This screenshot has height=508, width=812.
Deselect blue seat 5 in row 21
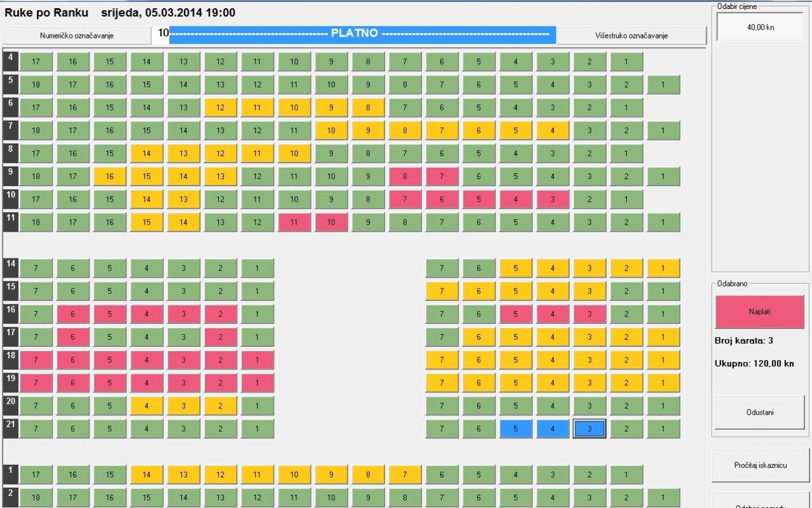[515, 429]
